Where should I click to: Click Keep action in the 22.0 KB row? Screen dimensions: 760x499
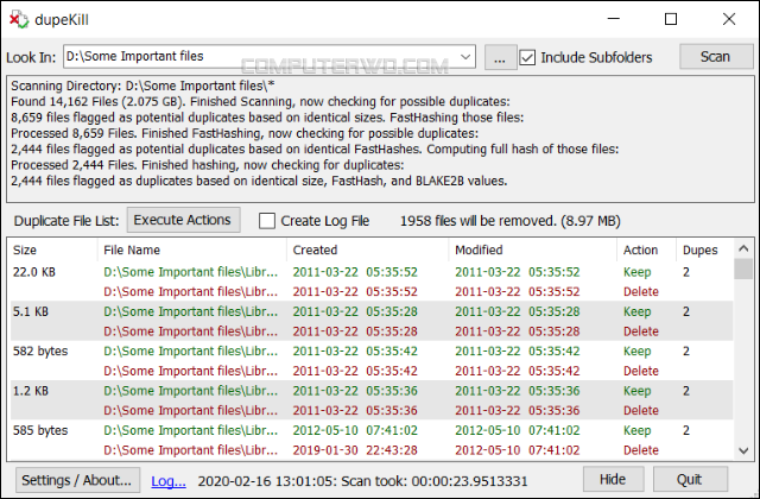pyautogui.click(x=637, y=272)
